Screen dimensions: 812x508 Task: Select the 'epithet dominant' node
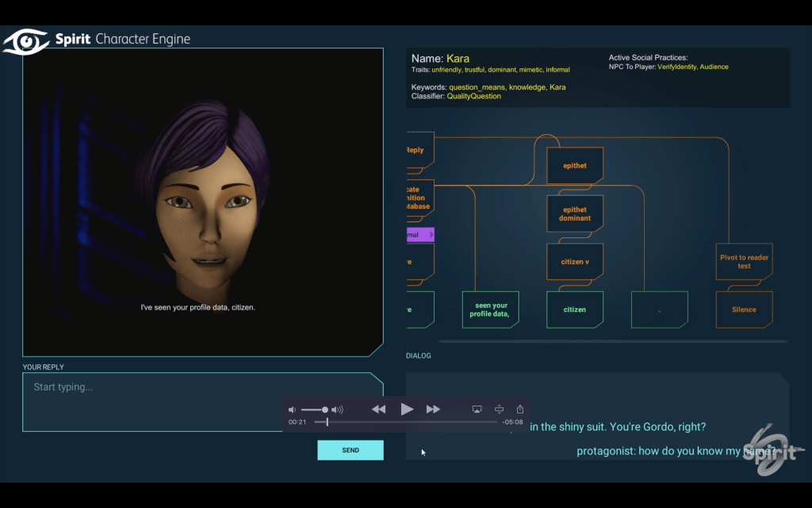(574, 213)
